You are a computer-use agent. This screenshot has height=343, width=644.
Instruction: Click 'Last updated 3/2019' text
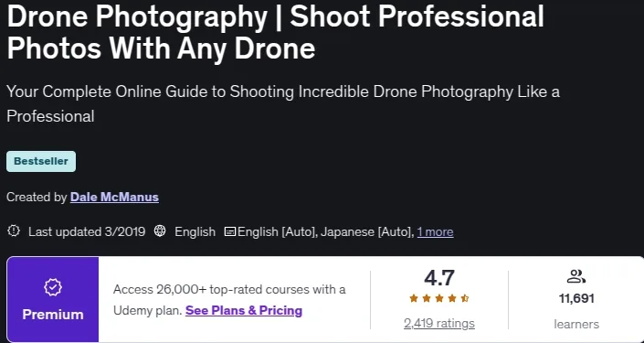pyautogui.click(x=87, y=231)
